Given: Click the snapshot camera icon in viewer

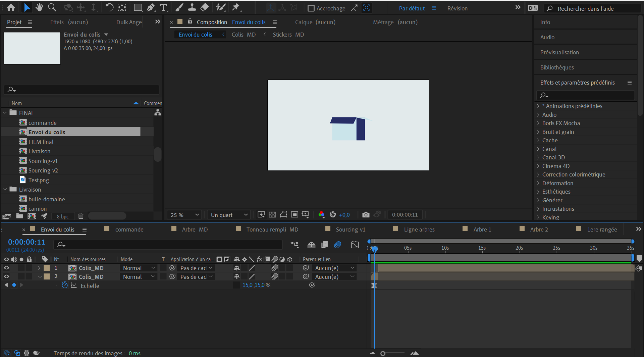Looking at the screenshot, I should (366, 215).
